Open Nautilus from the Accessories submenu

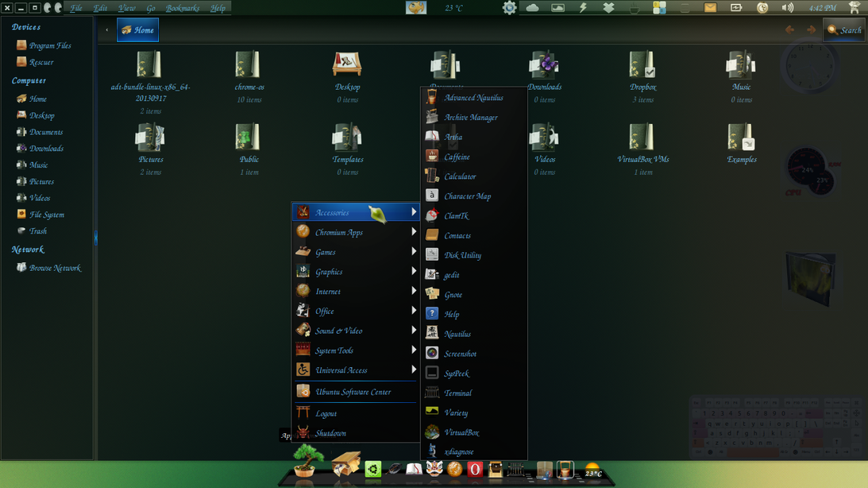[x=474, y=334]
